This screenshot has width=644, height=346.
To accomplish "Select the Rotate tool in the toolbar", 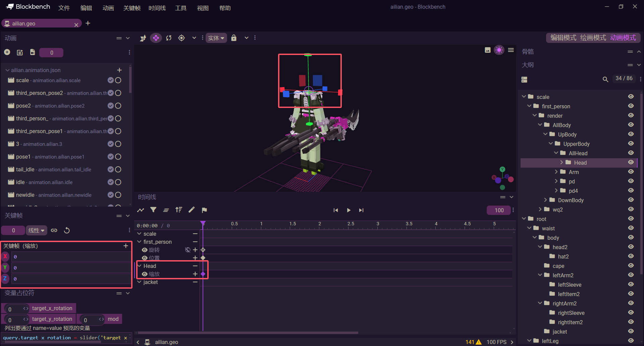I will 169,38.
